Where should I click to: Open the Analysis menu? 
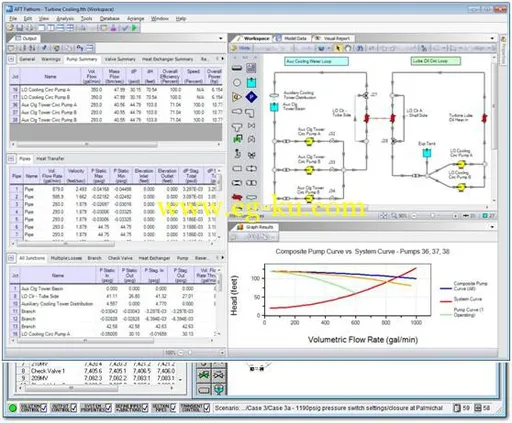pyautogui.click(x=65, y=19)
